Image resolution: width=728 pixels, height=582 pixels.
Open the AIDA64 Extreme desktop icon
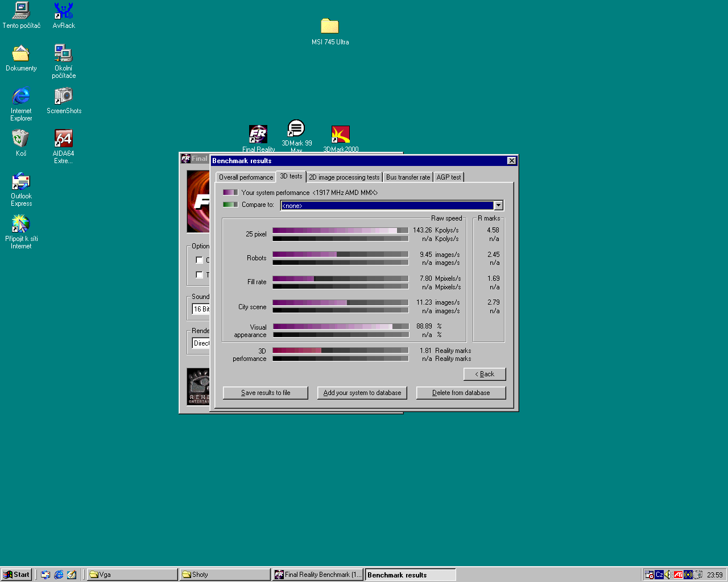click(63, 139)
